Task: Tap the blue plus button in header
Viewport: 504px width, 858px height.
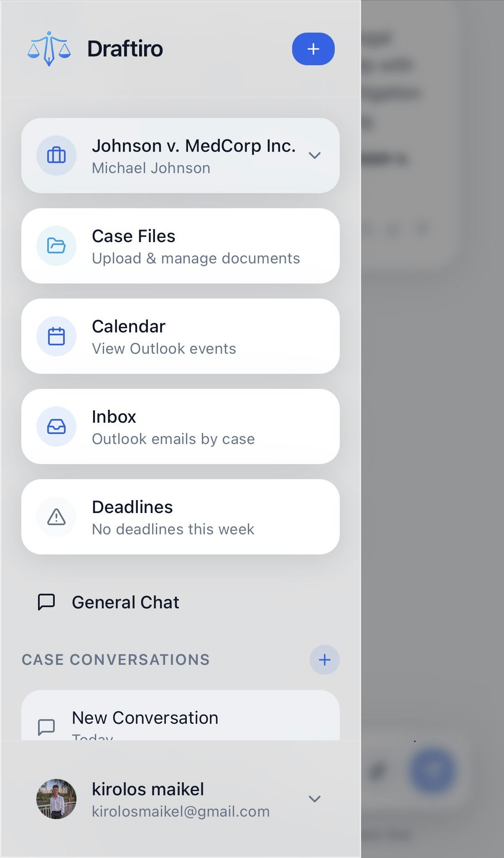Action: [x=313, y=49]
